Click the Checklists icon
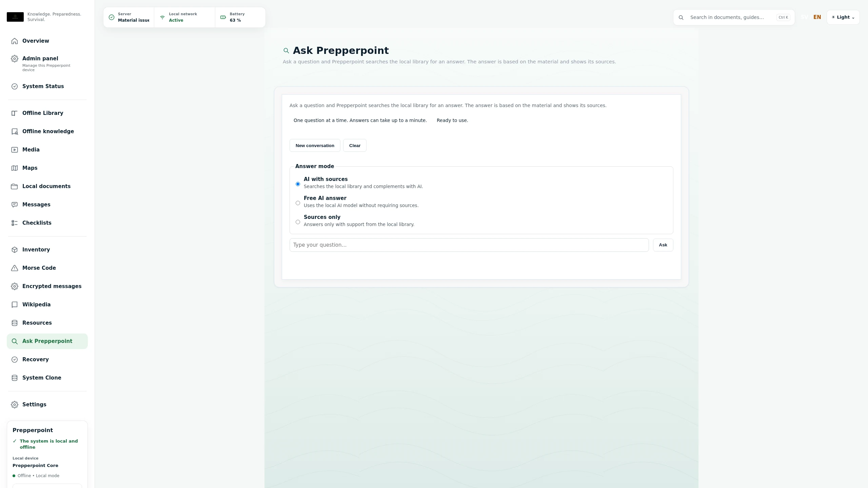 (x=15, y=223)
